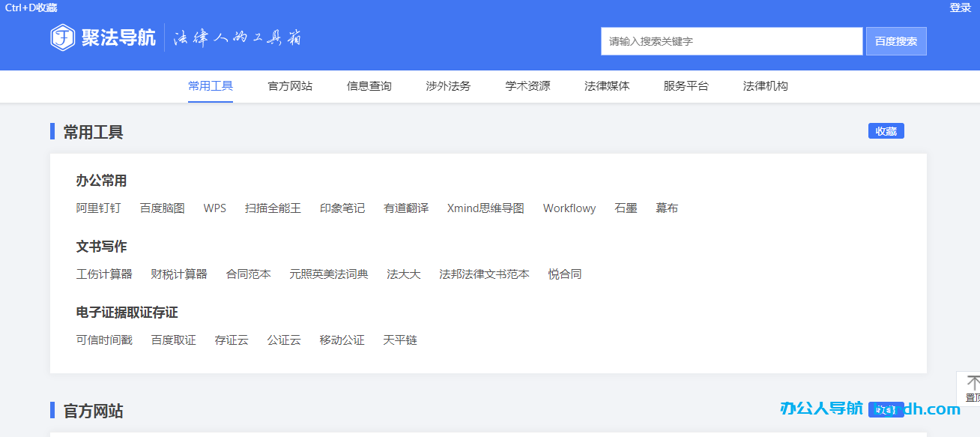Open the 可信时间戳 timestamp service
This screenshot has height=437, width=980.
tap(104, 340)
